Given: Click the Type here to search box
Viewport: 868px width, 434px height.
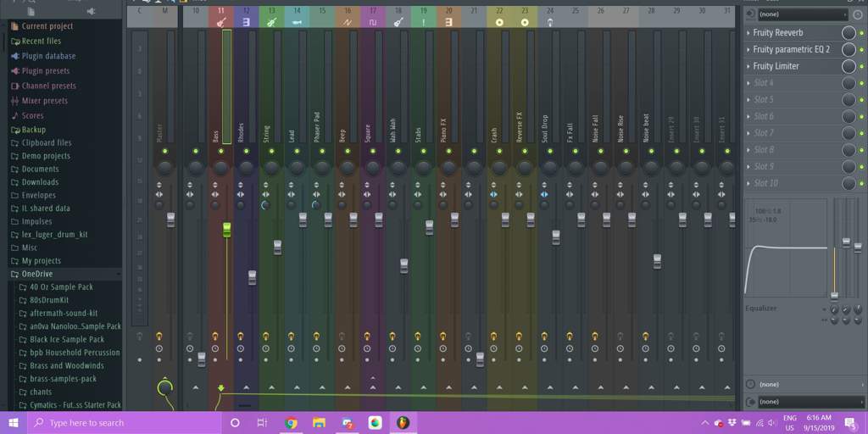Looking at the screenshot, I should 124,423.
